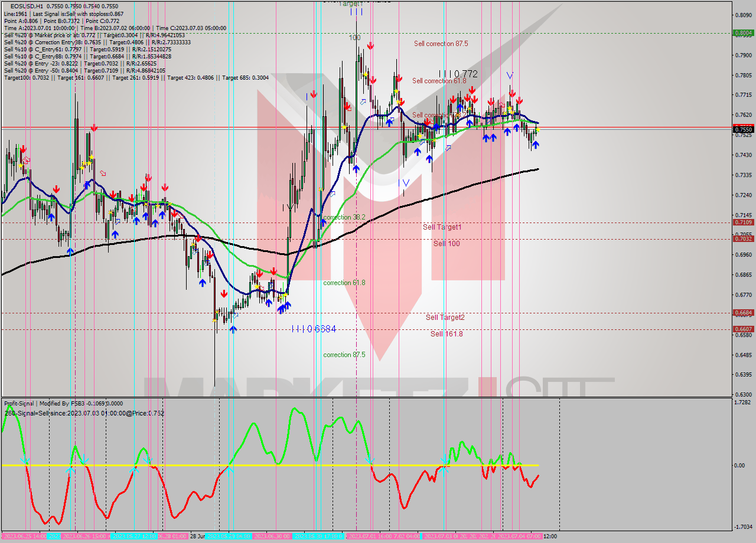Select the 'Sell 100' label
This screenshot has height=543, width=756.
[x=447, y=243]
